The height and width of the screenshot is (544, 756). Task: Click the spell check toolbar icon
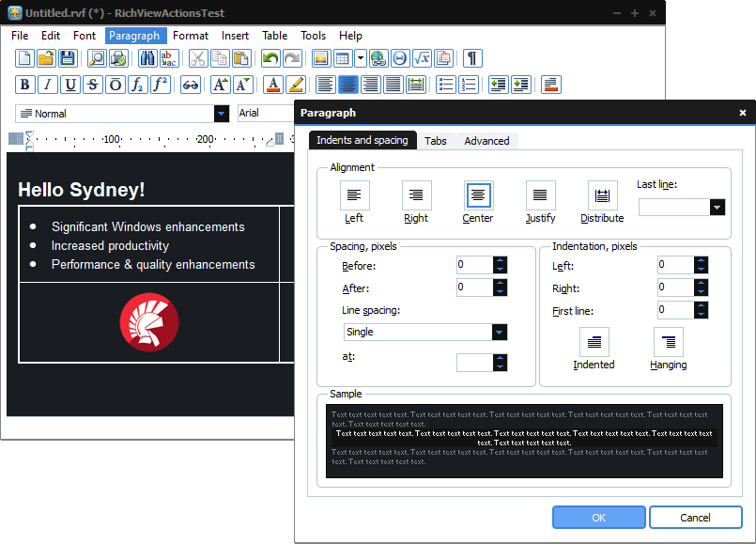tap(171, 58)
